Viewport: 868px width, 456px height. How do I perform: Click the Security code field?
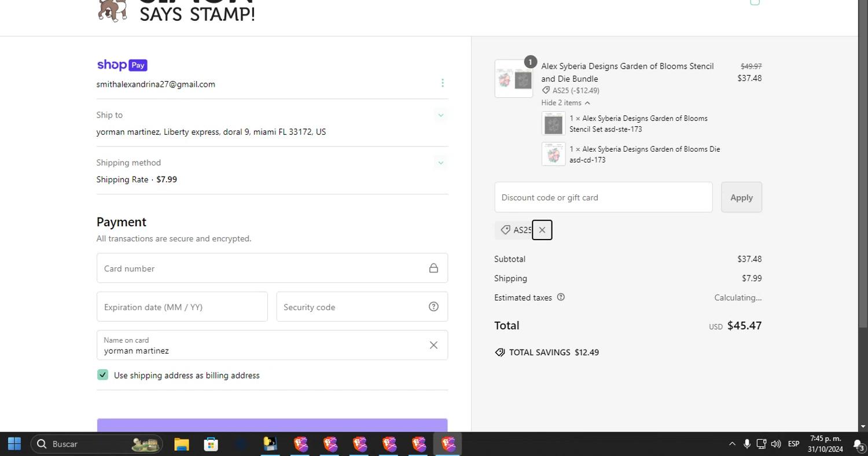pos(362,307)
